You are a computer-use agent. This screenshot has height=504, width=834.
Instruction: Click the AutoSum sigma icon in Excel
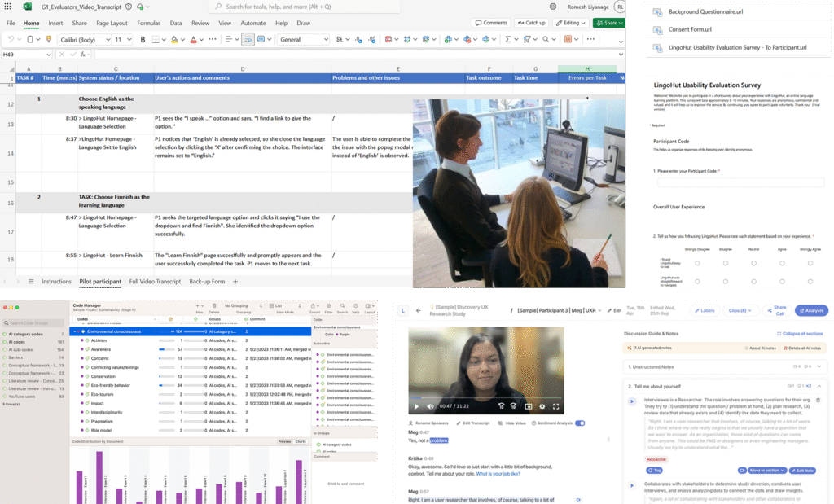point(508,39)
